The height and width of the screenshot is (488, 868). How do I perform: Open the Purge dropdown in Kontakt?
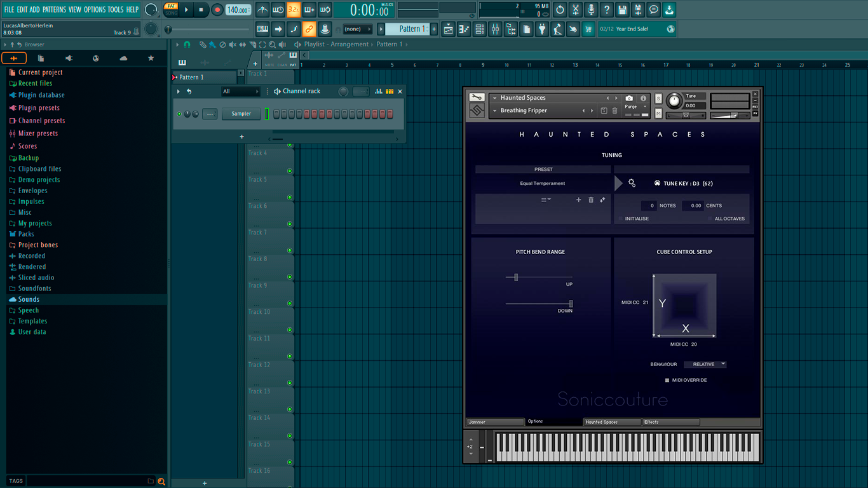(636, 107)
